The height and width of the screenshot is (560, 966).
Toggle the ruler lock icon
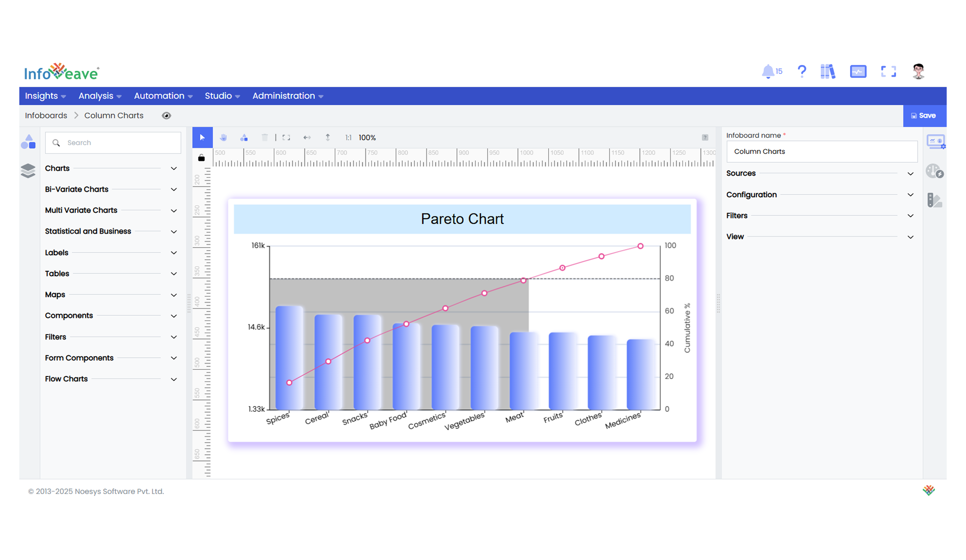[x=201, y=158]
